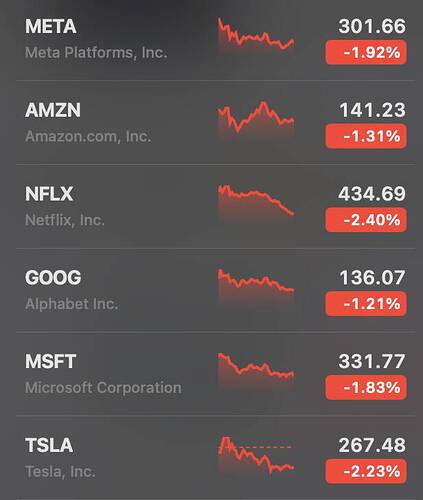The height and width of the screenshot is (500, 423).
Task: Click the 267.48 Tesla price
Action: 372,445
